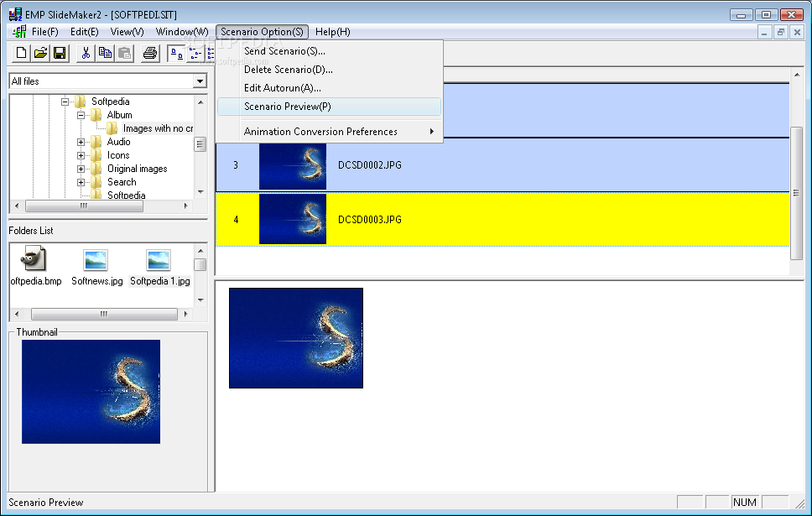Viewport: 812px width, 516px height.
Task: Expand the Original images tree node
Action: pyautogui.click(x=81, y=169)
